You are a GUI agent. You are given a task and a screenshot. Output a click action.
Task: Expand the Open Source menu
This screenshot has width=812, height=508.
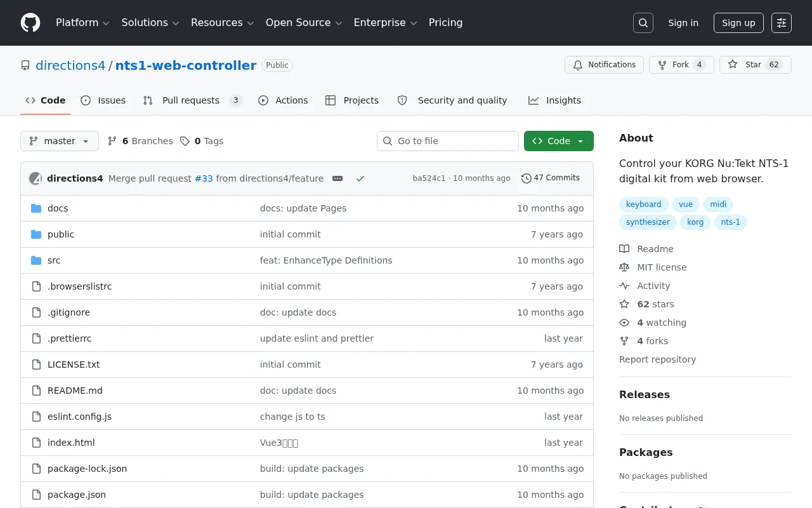coord(304,23)
